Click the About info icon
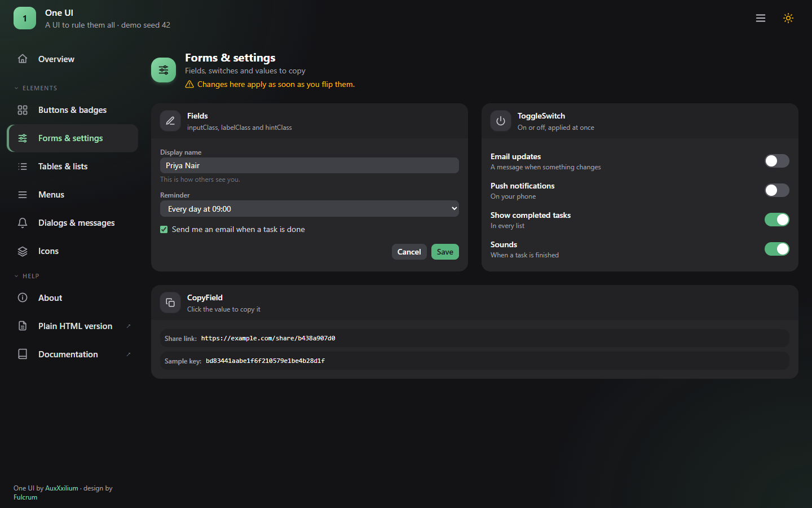812x508 pixels. point(23,297)
